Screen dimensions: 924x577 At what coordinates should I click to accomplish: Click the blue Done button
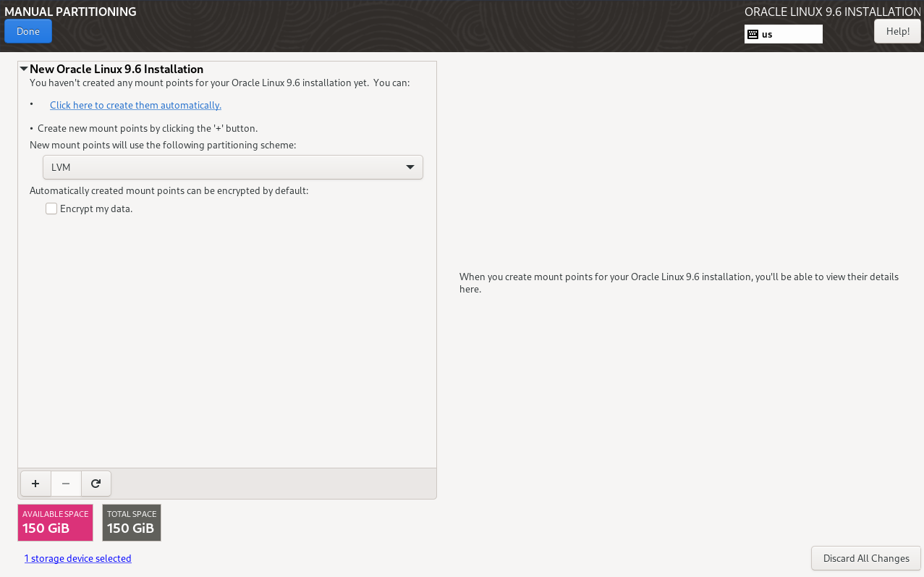[x=28, y=31]
